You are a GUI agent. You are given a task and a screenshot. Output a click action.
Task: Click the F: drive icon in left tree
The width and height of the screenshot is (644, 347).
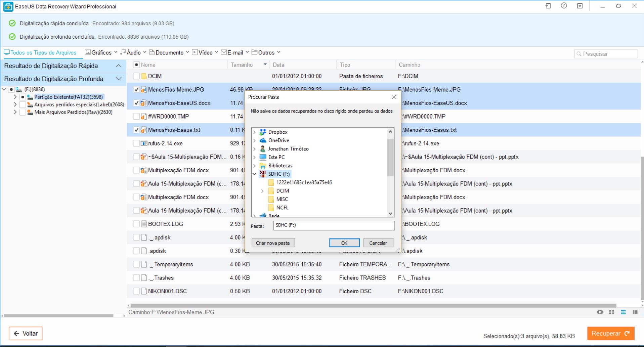coord(19,89)
